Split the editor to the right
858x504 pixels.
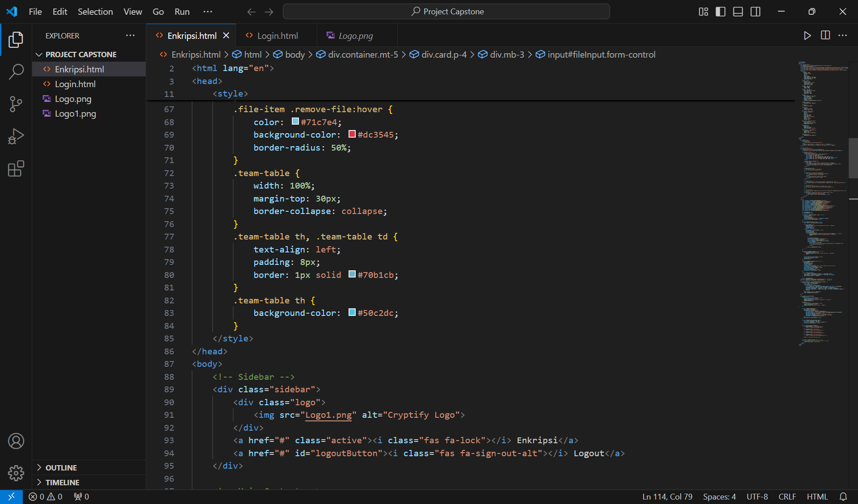pos(825,36)
